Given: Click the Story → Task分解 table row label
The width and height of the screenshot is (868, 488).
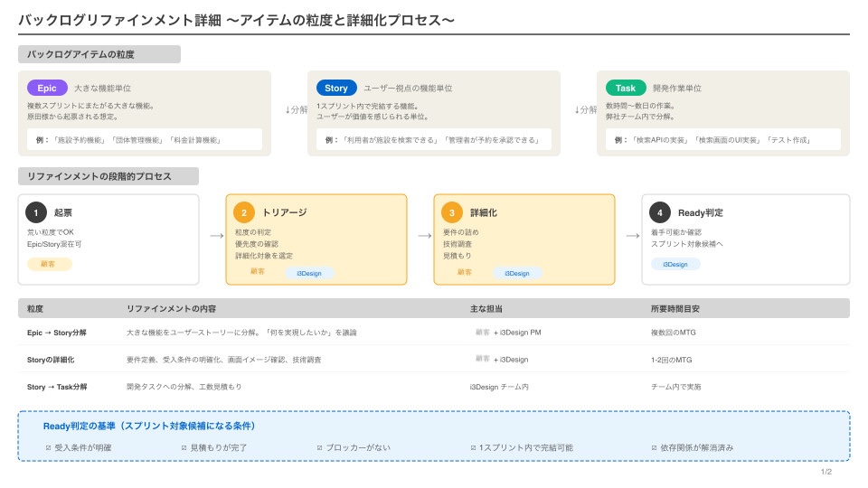Looking at the screenshot, I should [57, 387].
